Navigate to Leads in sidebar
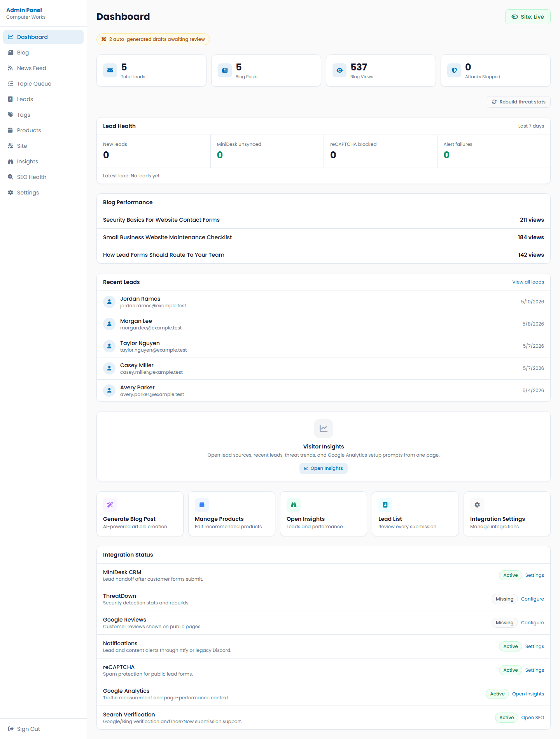Viewport: 560px width, 739px height. (x=43, y=99)
